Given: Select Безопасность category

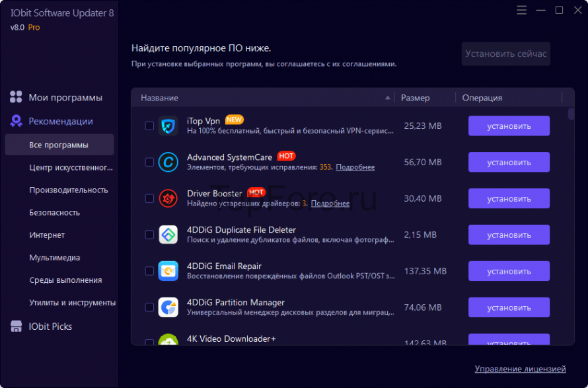Looking at the screenshot, I should pyautogui.click(x=55, y=212).
